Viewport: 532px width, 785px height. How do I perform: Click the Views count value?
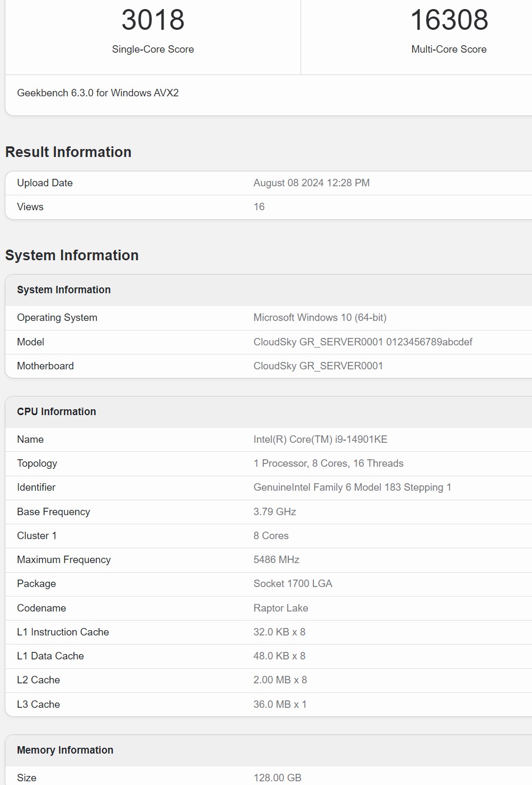tap(259, 207)
